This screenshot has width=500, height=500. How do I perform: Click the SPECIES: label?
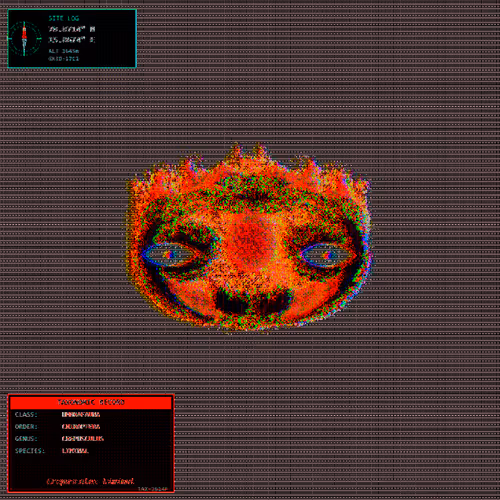(29, 451)
